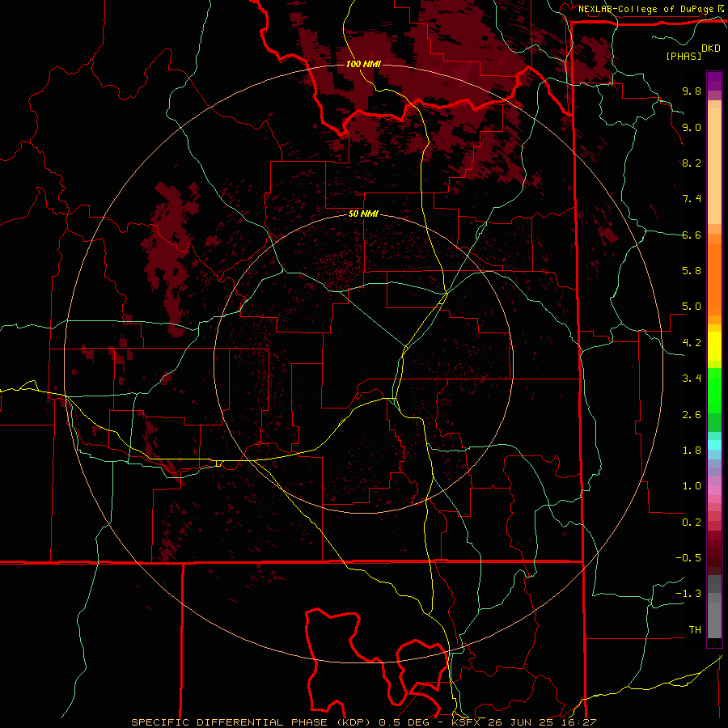Select the 6.6 legend value
The width and height of the screenshot is (728, 728).
692,235
